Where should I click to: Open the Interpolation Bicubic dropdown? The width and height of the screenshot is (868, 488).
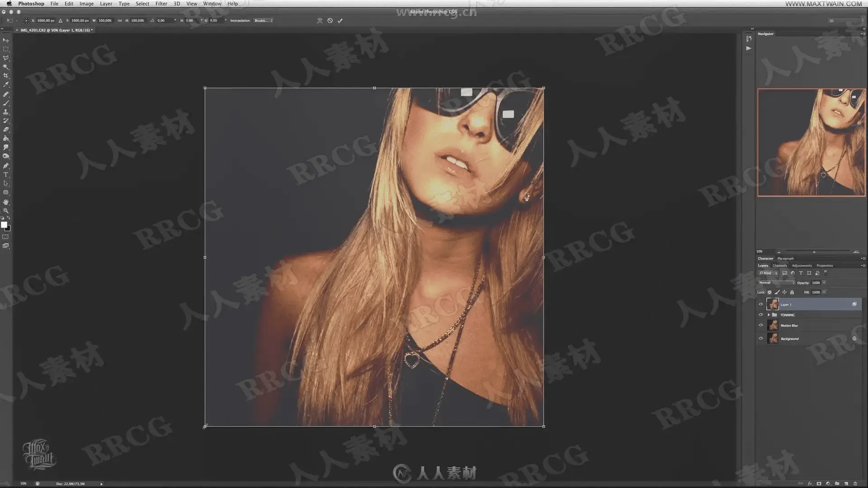263,21
